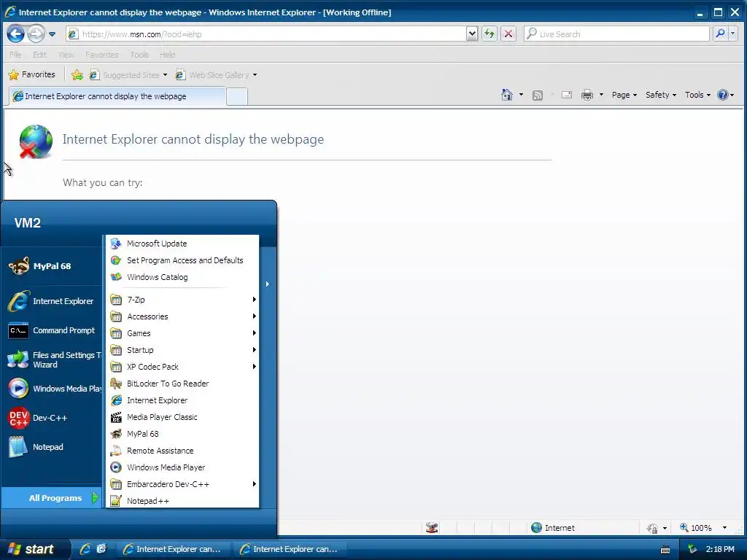The height and width of the screenshot is (560, 747).
Task: Open the File menu
Action: [15, 55]
